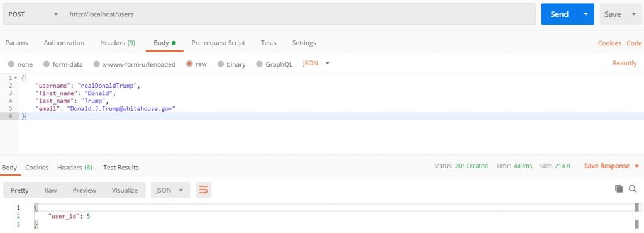Click the wrap lines icon in response toolbar
644x233 pixels.
203,190
